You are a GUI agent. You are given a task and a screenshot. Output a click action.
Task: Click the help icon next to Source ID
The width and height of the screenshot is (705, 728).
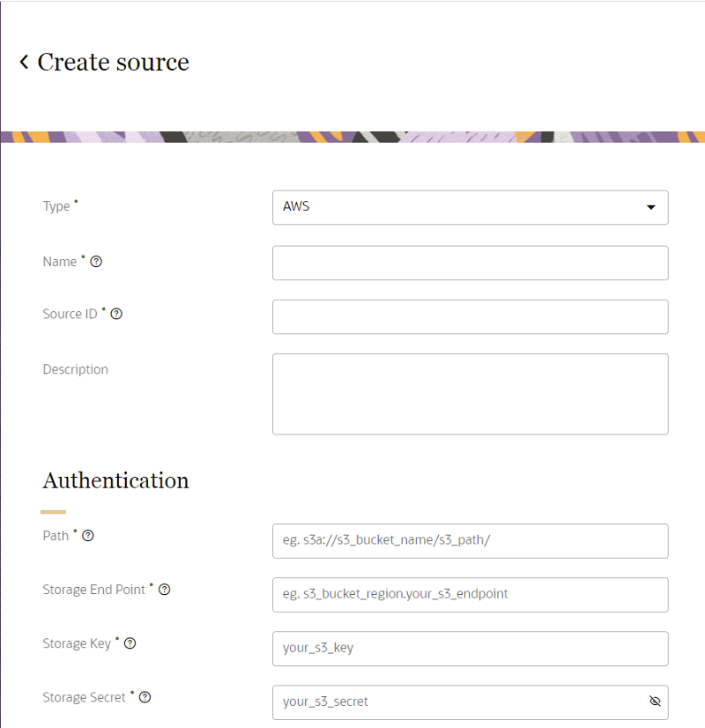tap(116, 314)
